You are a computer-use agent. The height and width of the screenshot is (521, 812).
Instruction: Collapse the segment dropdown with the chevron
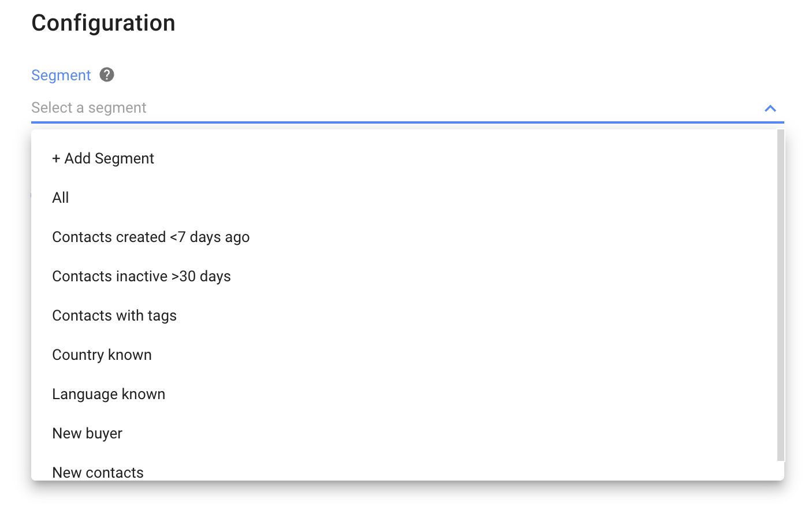[770, 108]
